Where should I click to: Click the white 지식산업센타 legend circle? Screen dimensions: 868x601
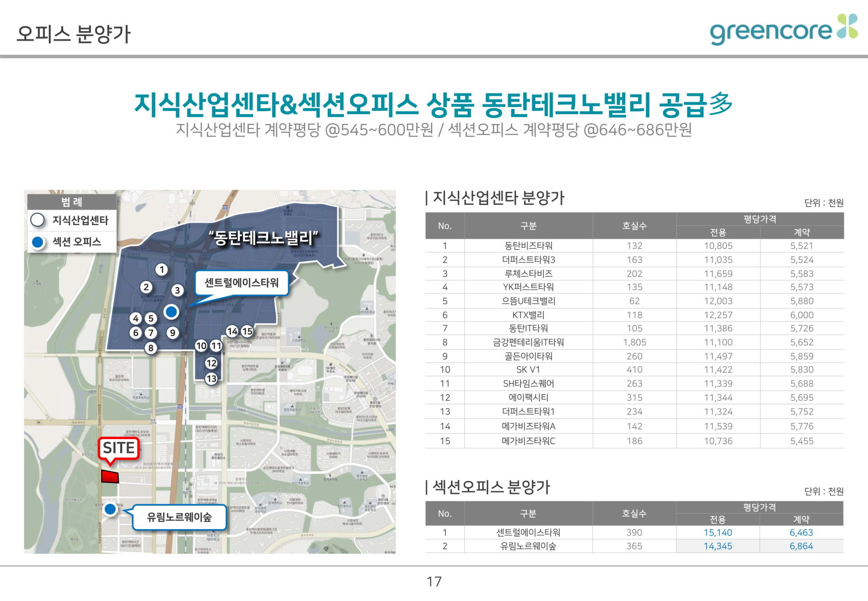(38, 220)
